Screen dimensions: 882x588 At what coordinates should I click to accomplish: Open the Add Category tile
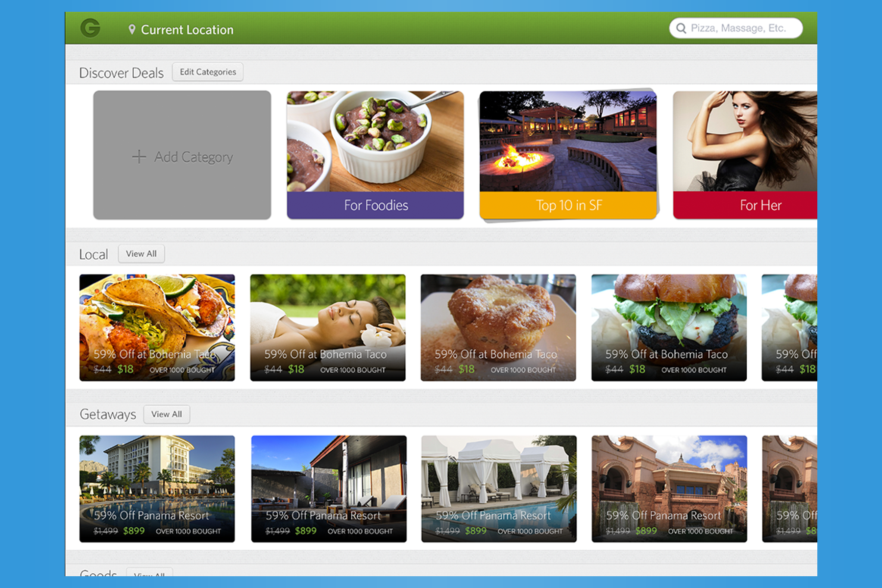182,155
